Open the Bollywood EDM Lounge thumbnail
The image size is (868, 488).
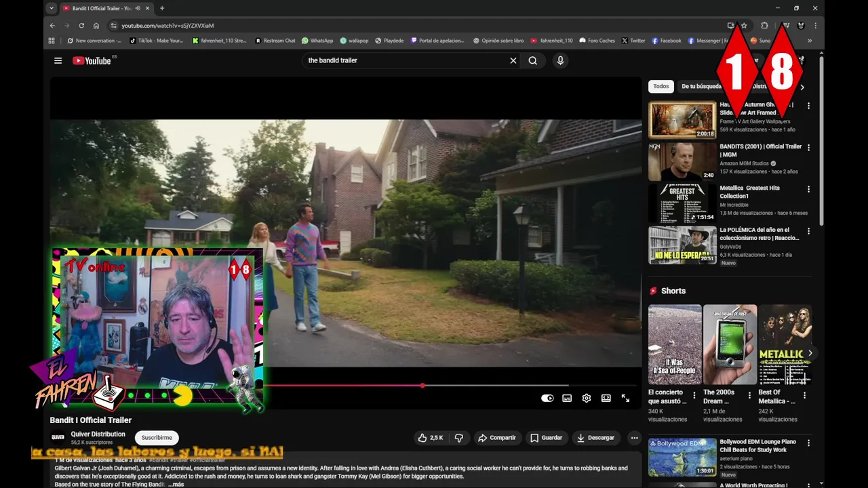682,457
